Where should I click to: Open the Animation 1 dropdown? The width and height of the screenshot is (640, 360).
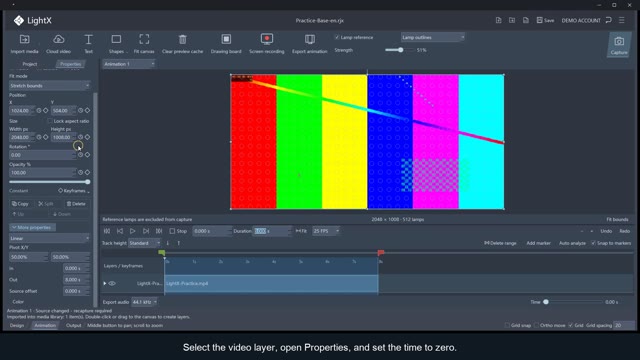(x=129, y=64)
